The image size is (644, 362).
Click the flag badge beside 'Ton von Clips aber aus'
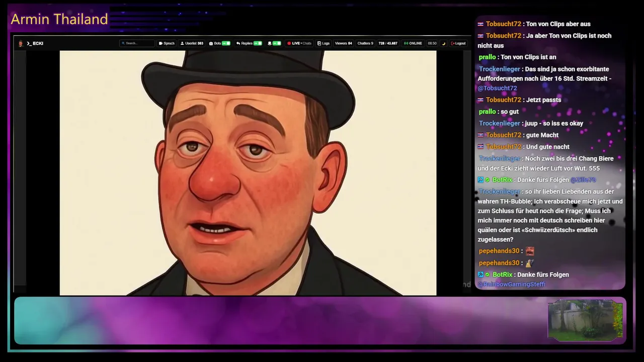point(480,24)
